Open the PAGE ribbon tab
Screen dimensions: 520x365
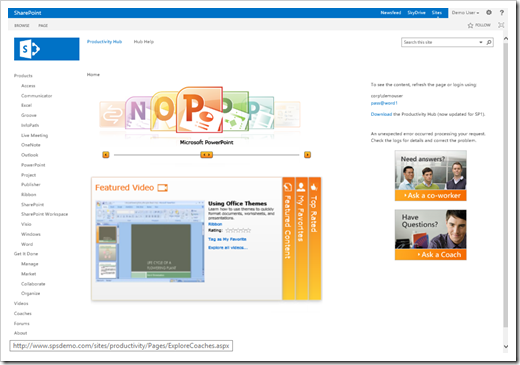(43, 26)
